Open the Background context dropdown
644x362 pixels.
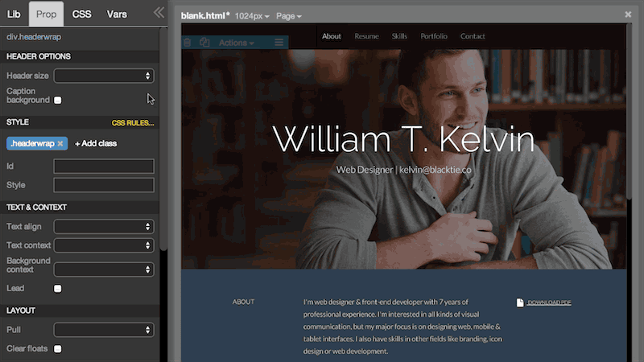click(x=104, y=269)
